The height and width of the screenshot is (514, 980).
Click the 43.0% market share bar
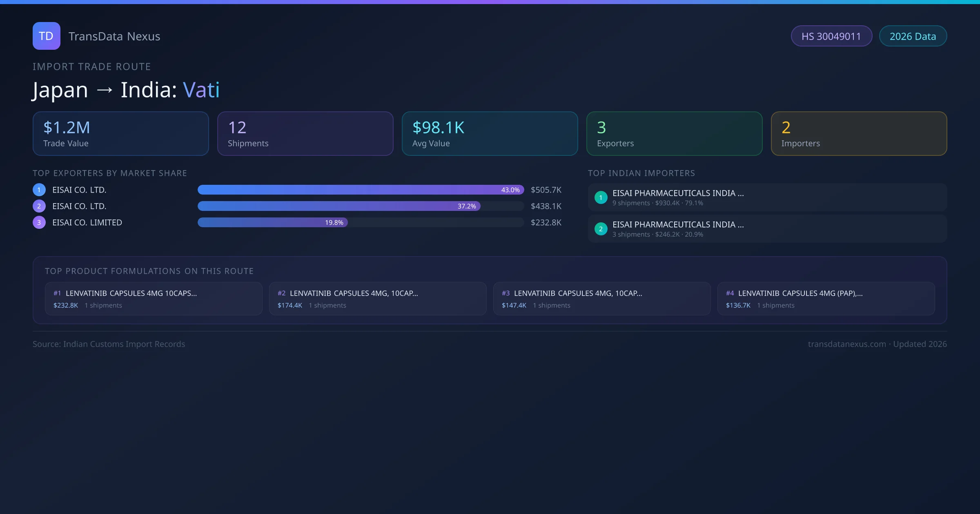[x=360, y=190]
